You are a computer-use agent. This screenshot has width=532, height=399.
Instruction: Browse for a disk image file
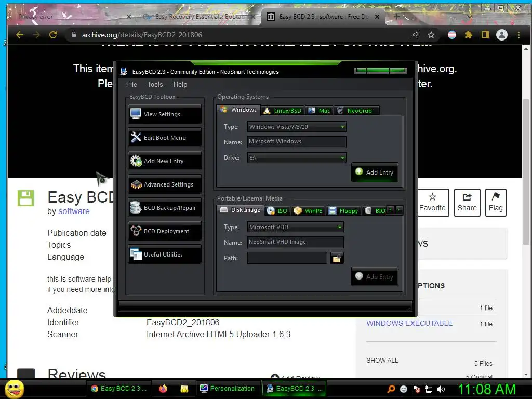pyautogui.click(x=337, y=258)
